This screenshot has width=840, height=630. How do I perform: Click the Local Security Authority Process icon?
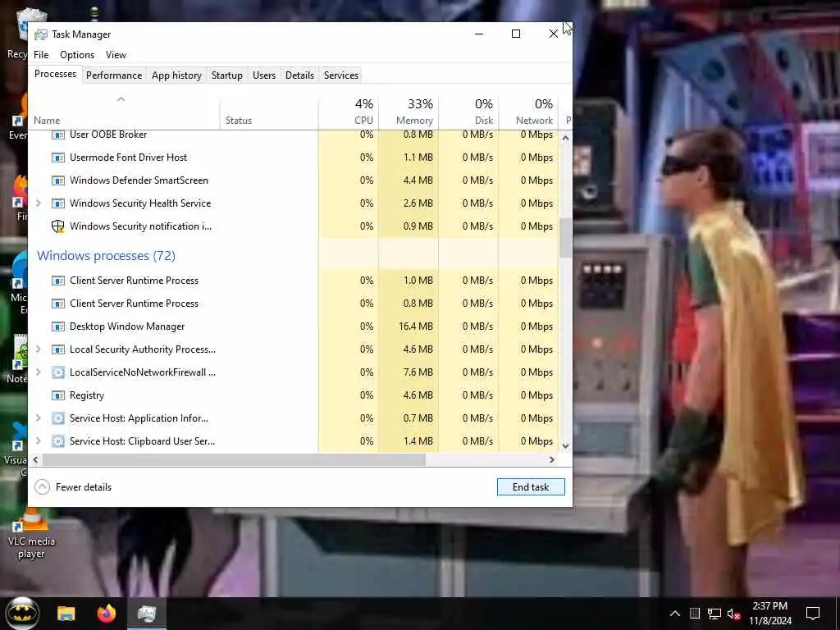pyautogui.click(x=58, y=349)
